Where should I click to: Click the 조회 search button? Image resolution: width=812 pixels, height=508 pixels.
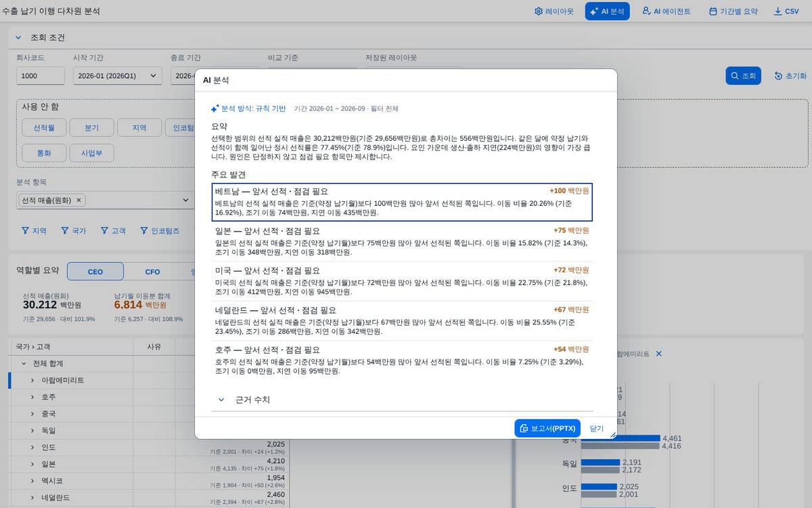tap(743, 76)
